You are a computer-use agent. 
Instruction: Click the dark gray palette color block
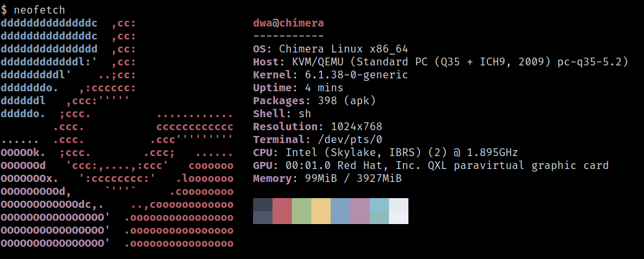click(x=262, y=211)
